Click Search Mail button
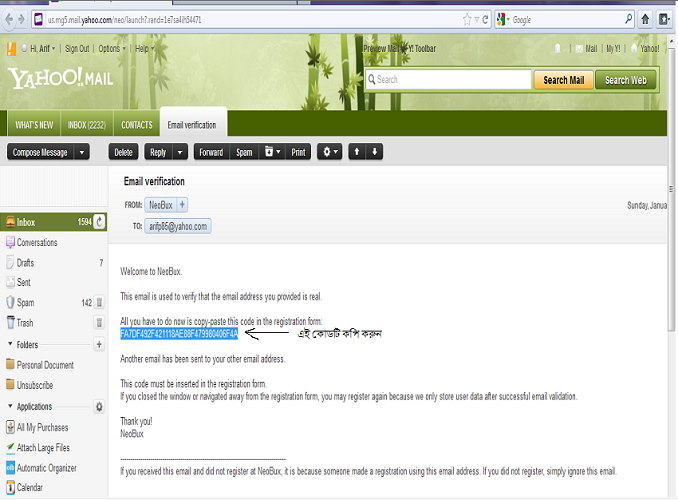Image resolution: width=678 pixels, height=500 pixels. pyautogui.click(x=563, y=80)
